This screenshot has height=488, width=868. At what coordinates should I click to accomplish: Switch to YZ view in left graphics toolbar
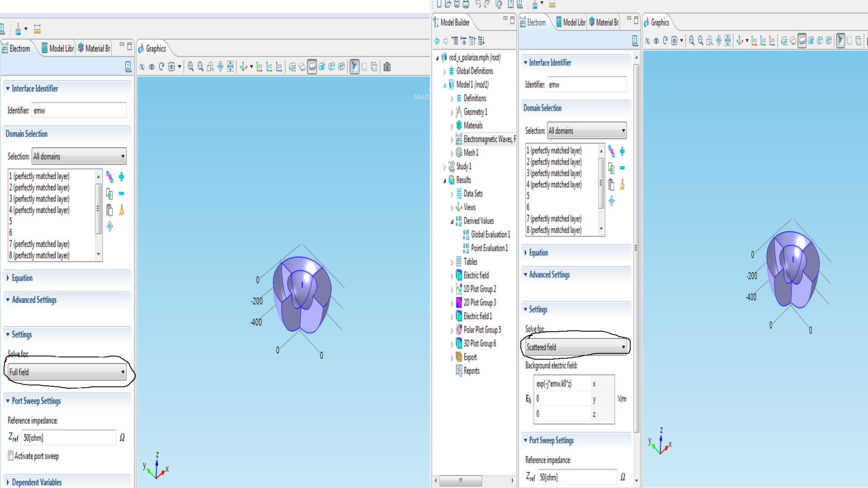coord(269,67)
